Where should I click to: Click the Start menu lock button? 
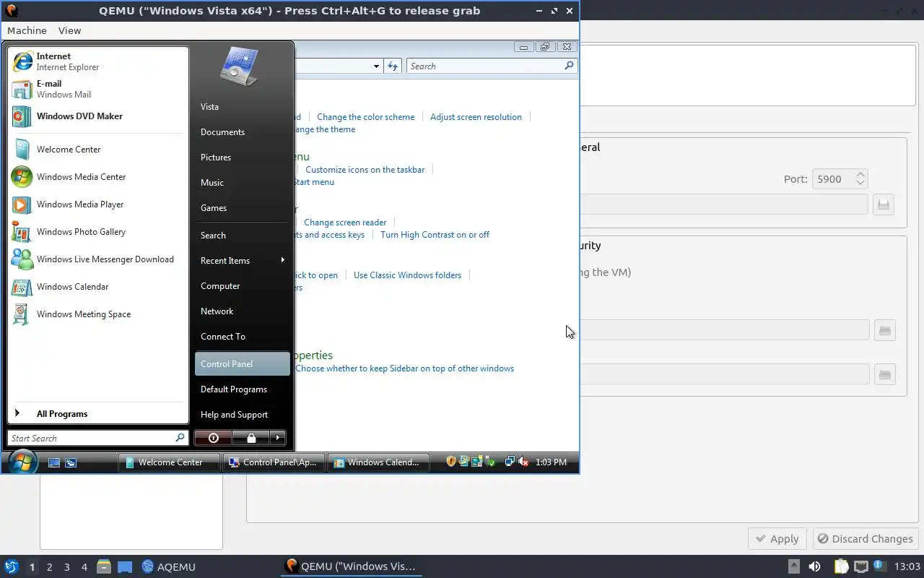pyautogui.click(x=250, y=438)
